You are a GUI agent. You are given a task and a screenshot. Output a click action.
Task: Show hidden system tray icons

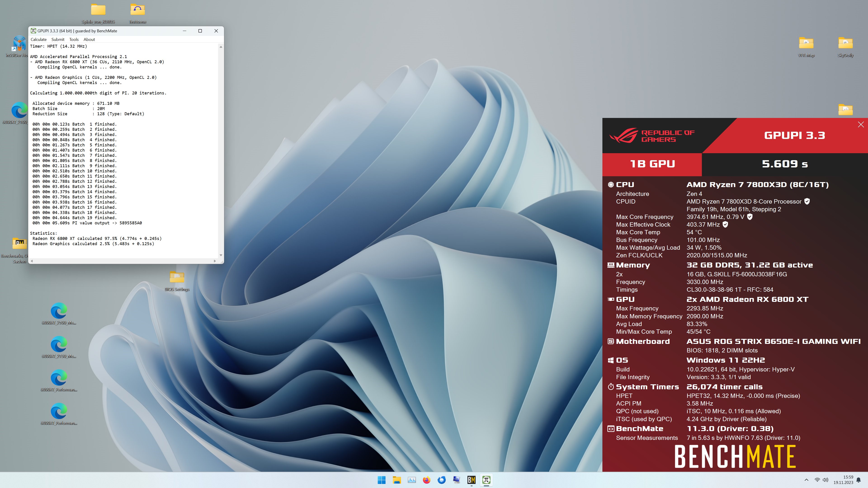pyautogui.click(x=806, y=480)
